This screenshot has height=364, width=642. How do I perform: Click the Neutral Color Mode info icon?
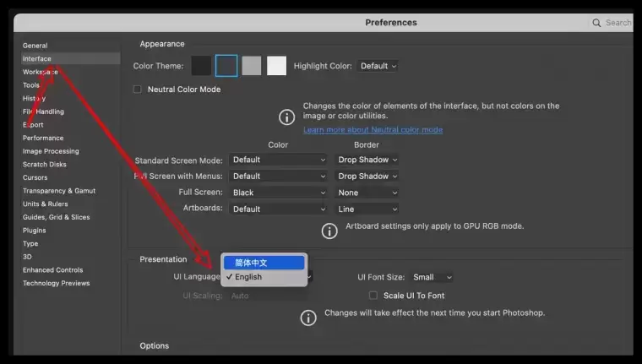[286, 117]
